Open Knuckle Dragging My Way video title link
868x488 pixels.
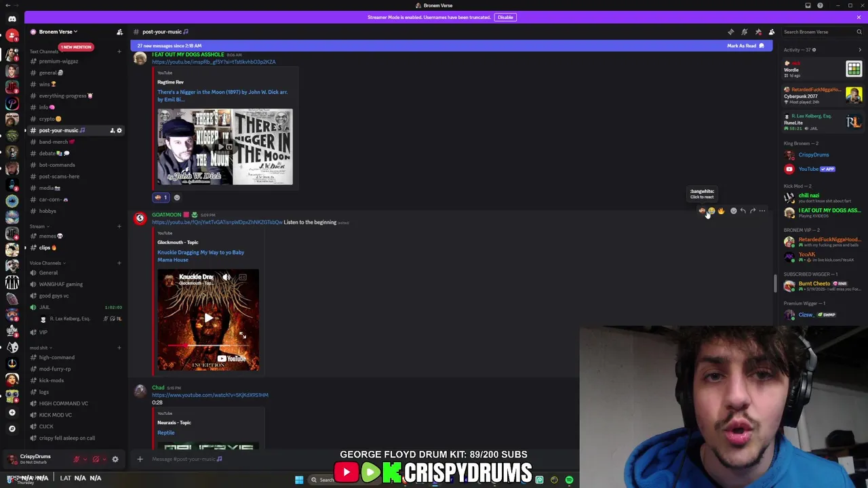click(201, 256)
